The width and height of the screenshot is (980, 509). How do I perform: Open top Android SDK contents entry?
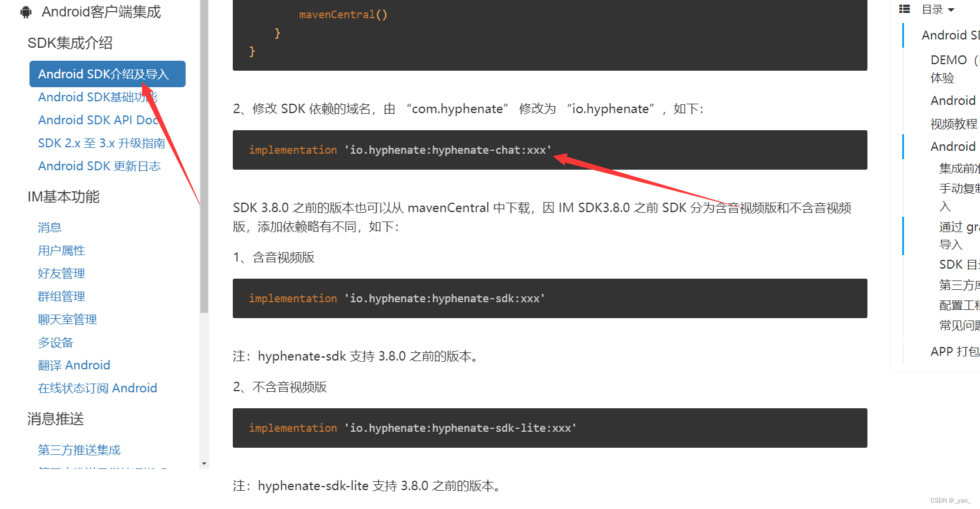[951, 35]
